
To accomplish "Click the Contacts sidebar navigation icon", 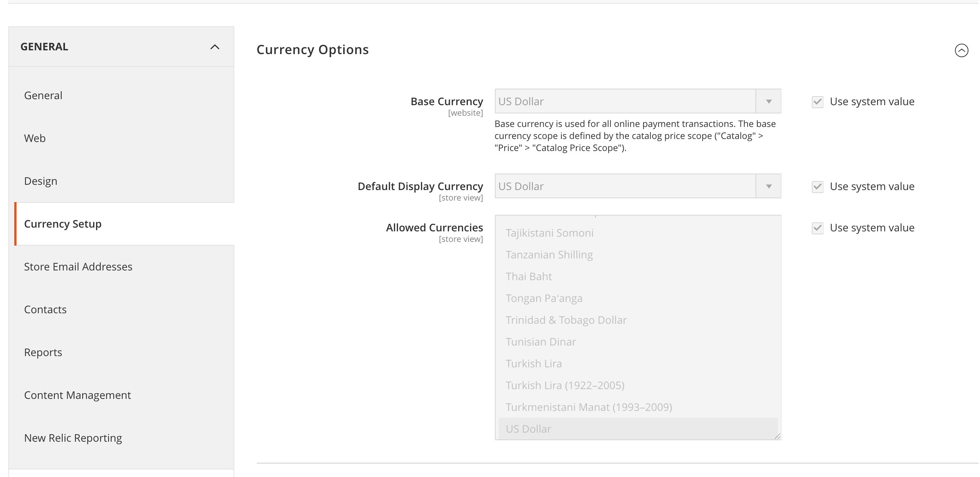I will pos(44,309).
